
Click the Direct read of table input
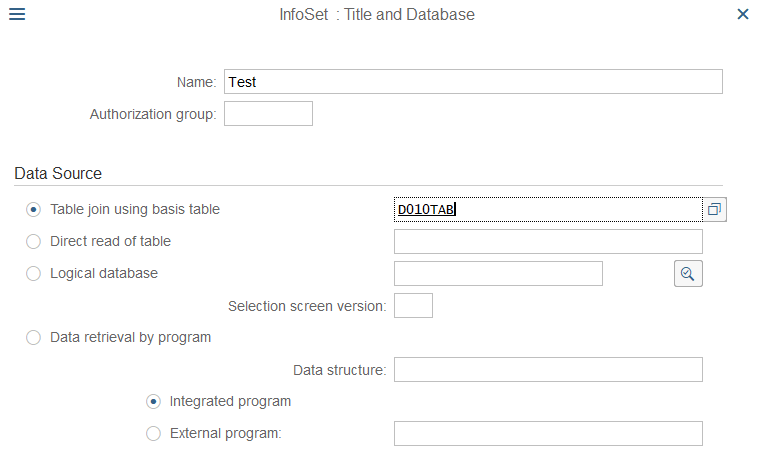(x=548, y=241)
